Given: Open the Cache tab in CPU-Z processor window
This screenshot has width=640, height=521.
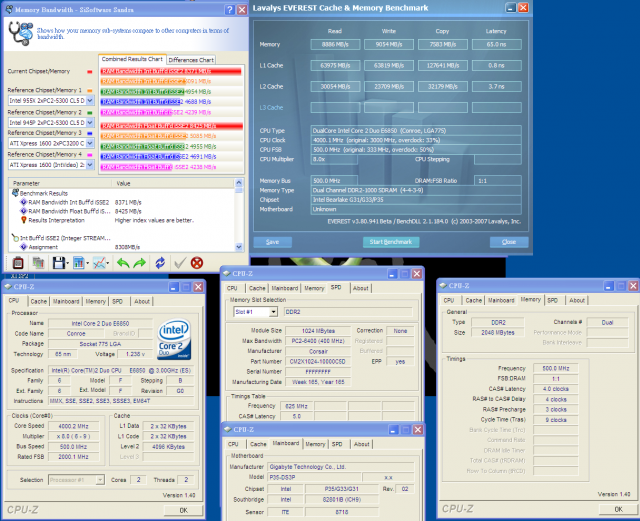Looking at the screenshot, I should point(39,301).
